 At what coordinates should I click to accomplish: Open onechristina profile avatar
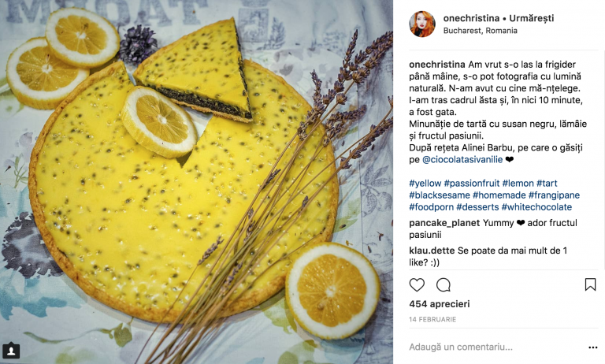pos(422,24)
